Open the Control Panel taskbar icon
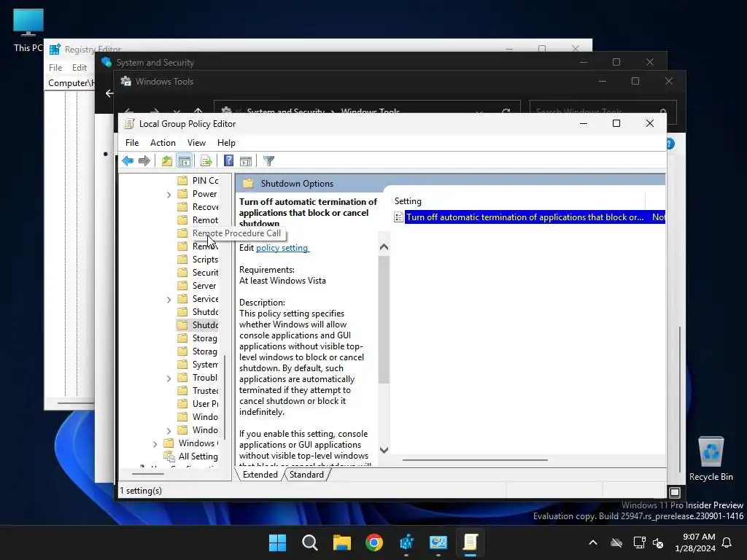 tap(438, 542)
